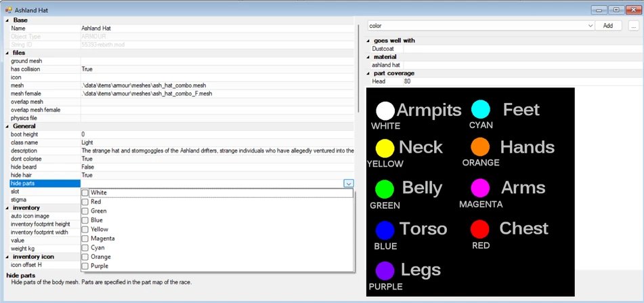
Task: Select the hide beard property row
Action: [x=181, y=167]
